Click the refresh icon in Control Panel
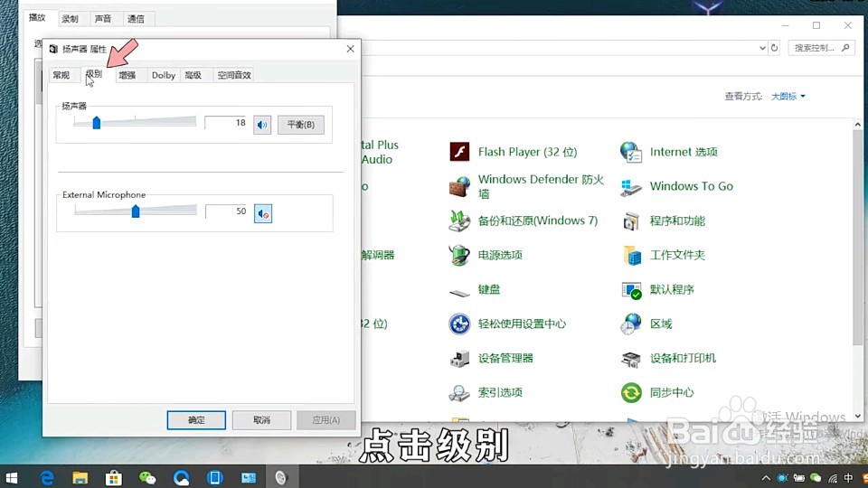Viewport: 868px width, 488px height. pos(775,48)
